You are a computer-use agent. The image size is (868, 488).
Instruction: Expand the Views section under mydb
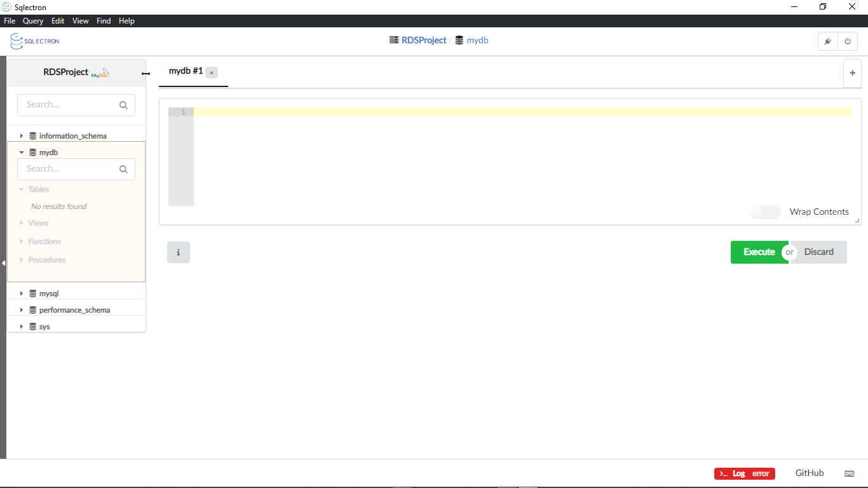(38, 223)
